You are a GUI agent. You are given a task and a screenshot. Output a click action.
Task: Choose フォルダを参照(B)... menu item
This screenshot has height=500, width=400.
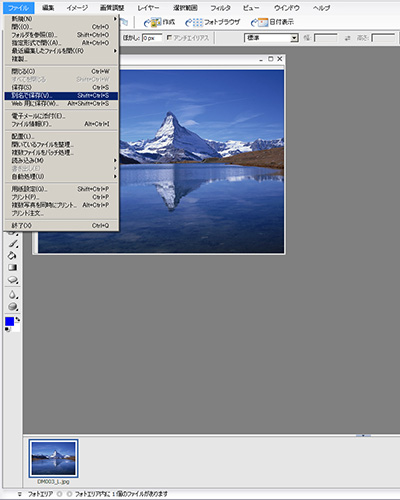click(61, 35)
